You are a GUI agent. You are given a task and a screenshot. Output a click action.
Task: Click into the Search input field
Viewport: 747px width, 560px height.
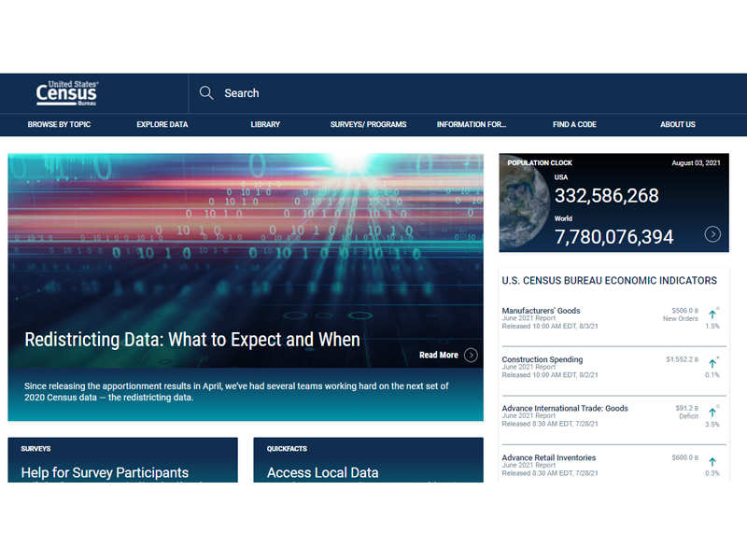[x=467, y=93]
